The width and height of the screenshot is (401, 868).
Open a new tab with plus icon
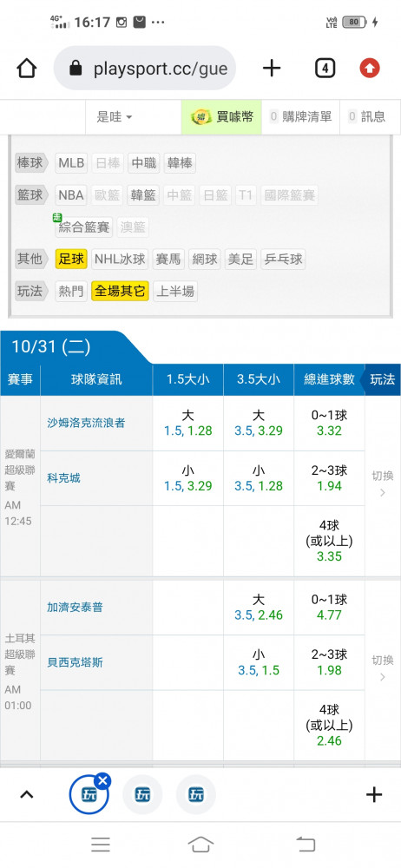pos(272,69)
